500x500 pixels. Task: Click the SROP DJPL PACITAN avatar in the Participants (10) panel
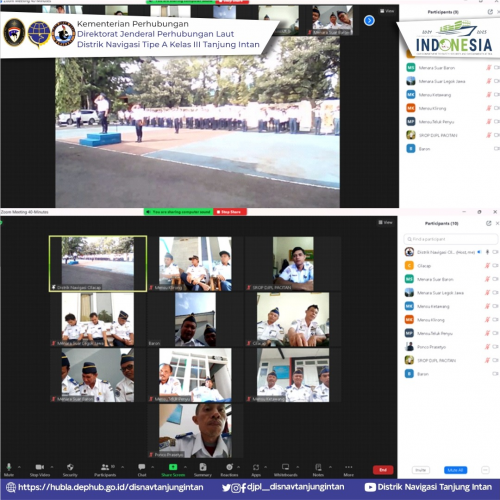tap(409, 360)
